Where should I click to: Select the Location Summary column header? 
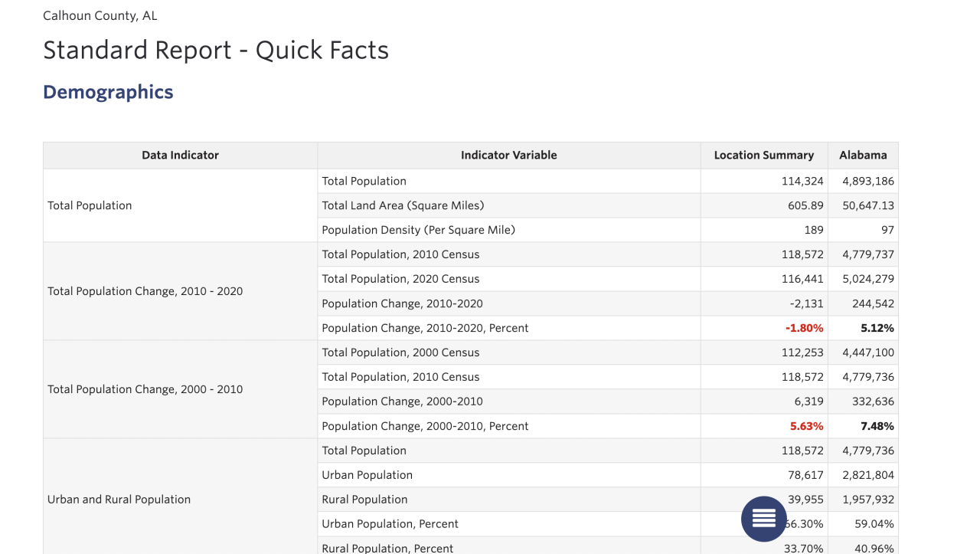[x=763, y=155]
